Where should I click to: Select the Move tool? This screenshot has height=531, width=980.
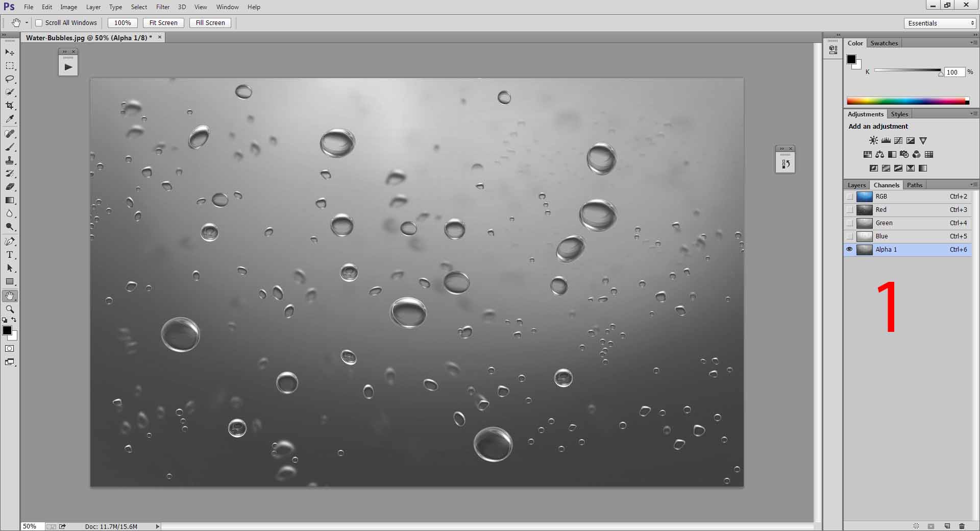click(x=10, y=53)
